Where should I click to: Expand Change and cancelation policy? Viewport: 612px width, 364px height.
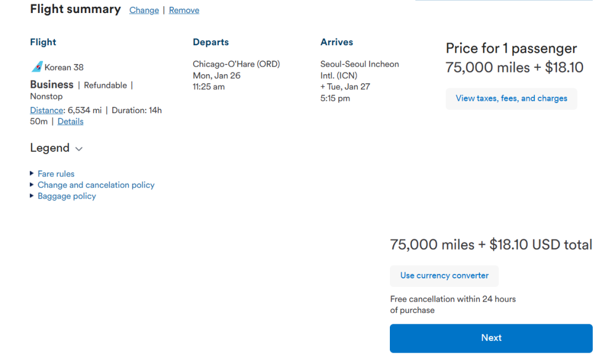pyautogui.click(x=96, y=185)
